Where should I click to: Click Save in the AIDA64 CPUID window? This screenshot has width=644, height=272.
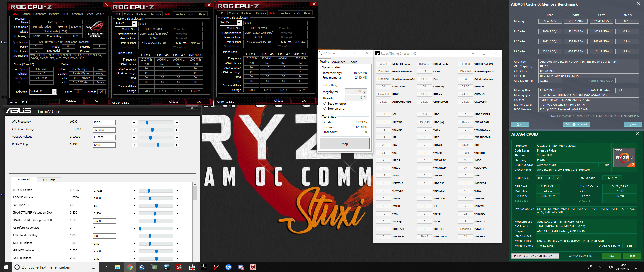pyautogui.click(x=612, y=256)
